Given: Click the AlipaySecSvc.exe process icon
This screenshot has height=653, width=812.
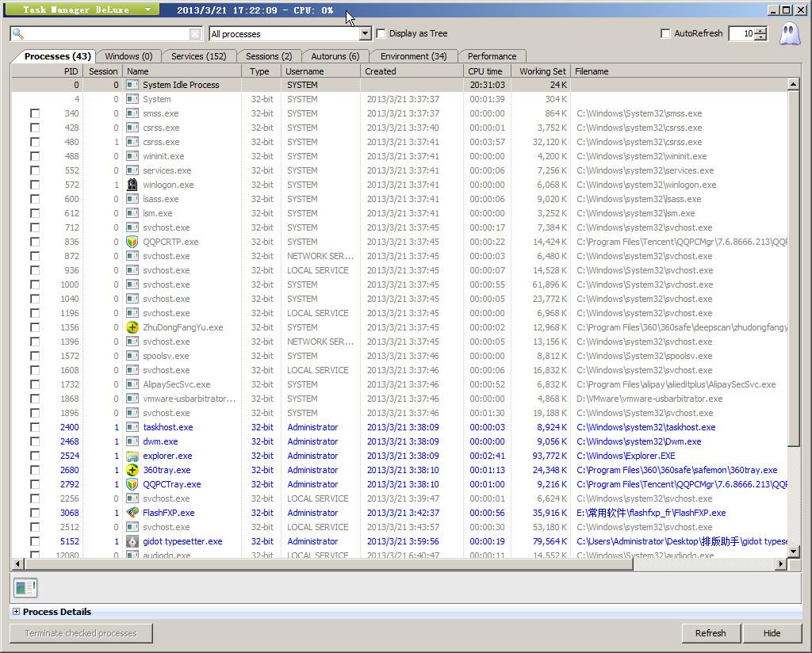Looking at the screenshot, I should [132, 384].
